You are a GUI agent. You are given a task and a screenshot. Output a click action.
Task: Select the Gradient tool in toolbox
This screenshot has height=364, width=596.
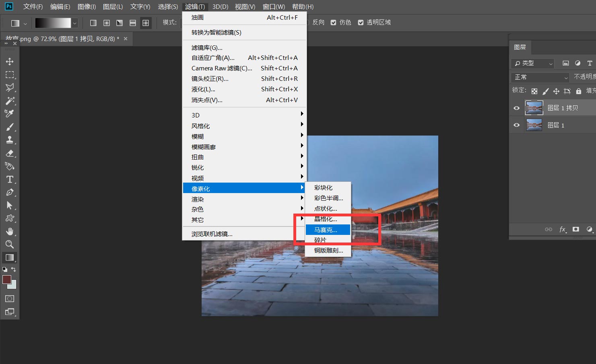point(10,257)
